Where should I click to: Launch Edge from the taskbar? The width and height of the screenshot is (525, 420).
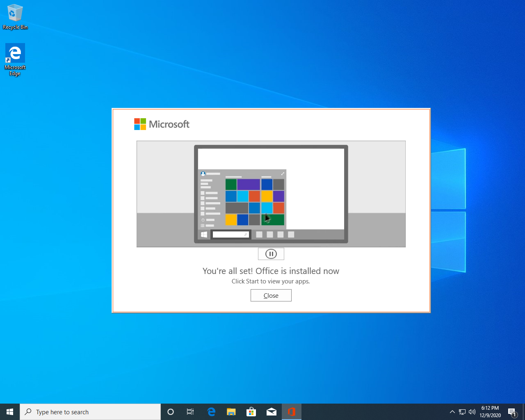tap(211, 412)
